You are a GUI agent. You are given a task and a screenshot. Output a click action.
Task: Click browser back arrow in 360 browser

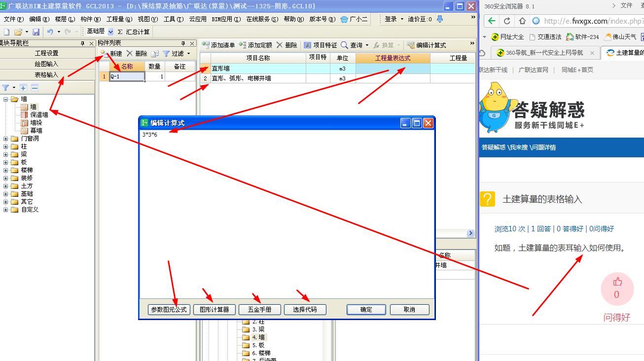coord(491,21)
